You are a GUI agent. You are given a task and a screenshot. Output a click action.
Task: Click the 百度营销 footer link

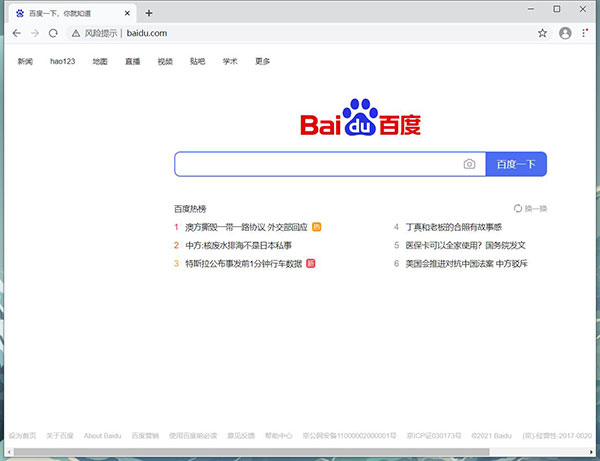[145, 436]
